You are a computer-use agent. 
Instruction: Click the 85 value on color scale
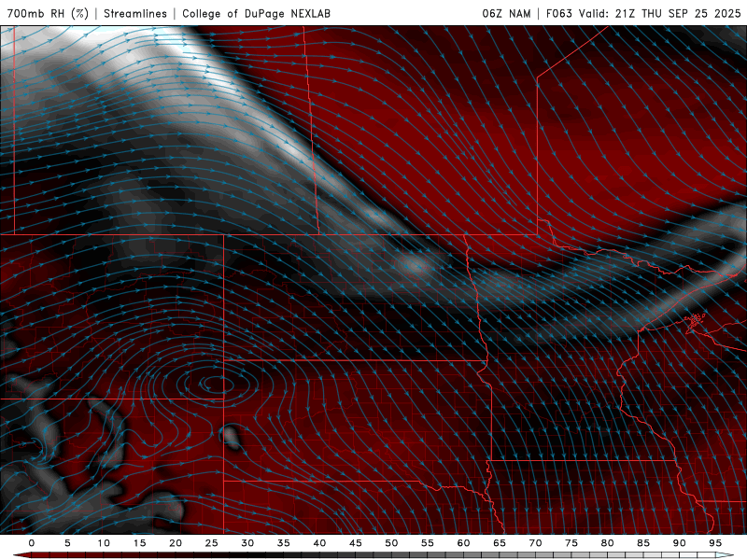(x=643, y=543)
